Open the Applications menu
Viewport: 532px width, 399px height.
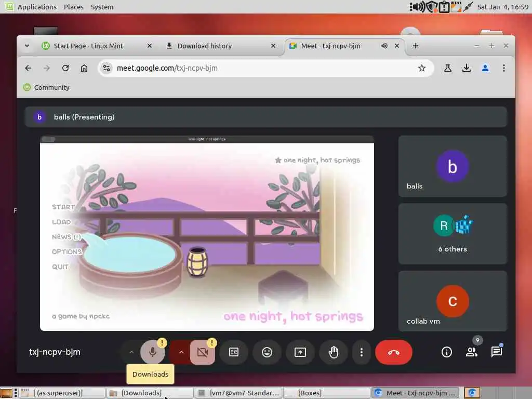point(37,7)
